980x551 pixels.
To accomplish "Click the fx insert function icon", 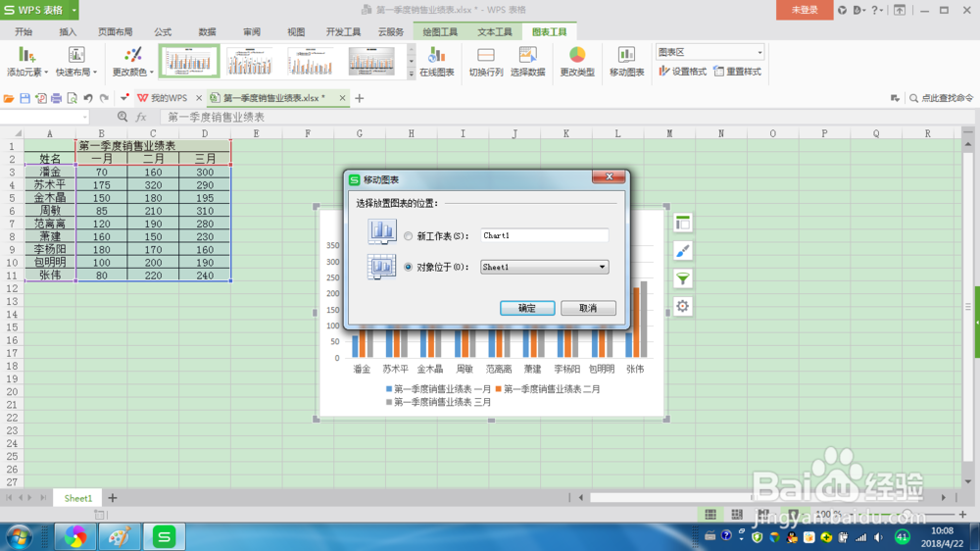I will tap(141, 117).
